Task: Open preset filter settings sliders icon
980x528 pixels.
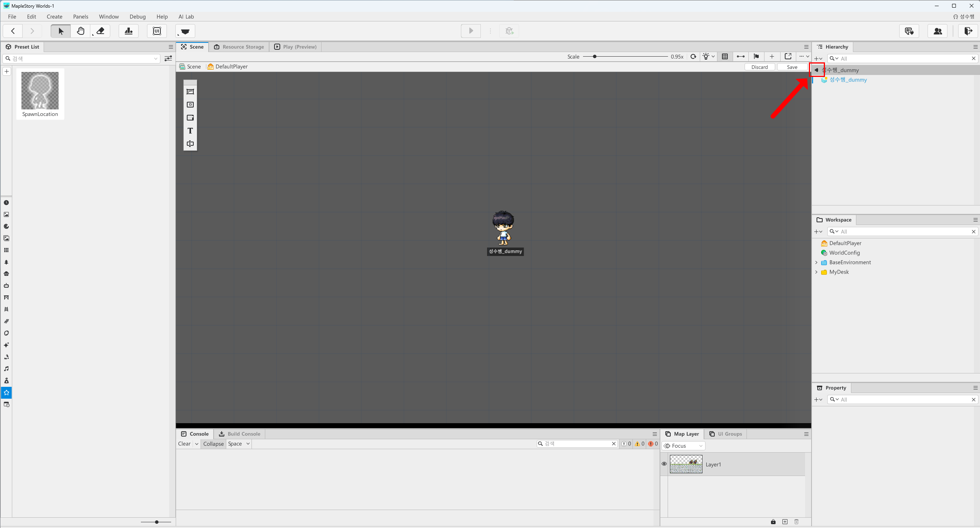Action: coord(168,59)
